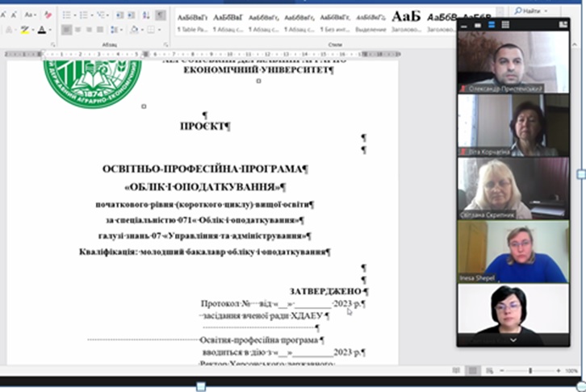Shrink font size with smaller A icon
The image size is (586, 392).
point(14,15)
